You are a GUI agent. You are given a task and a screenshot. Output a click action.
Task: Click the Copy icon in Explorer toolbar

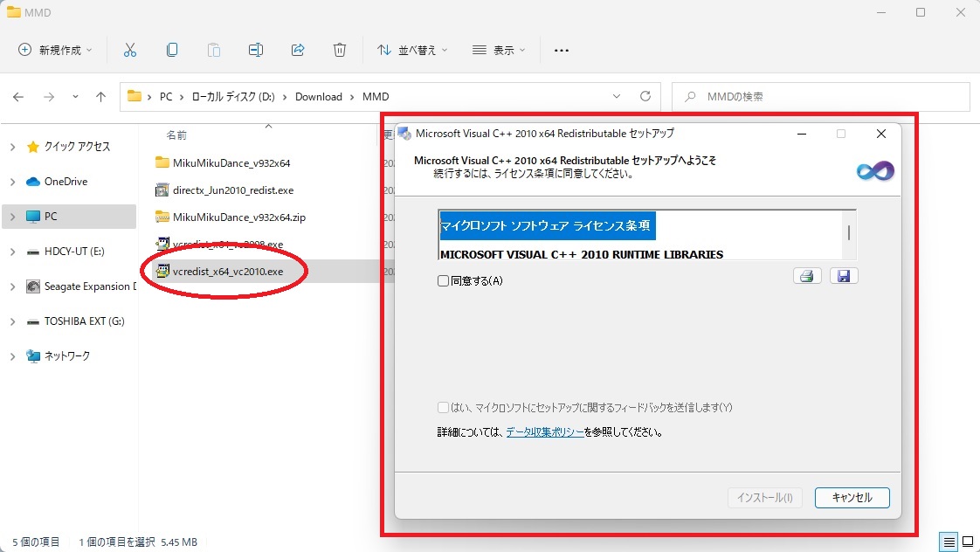click(172, 50)
